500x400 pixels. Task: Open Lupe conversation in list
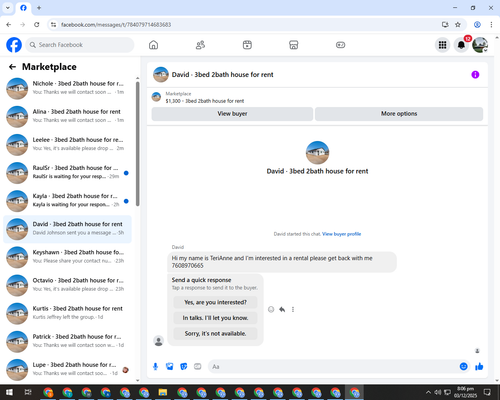pos(67,370)
